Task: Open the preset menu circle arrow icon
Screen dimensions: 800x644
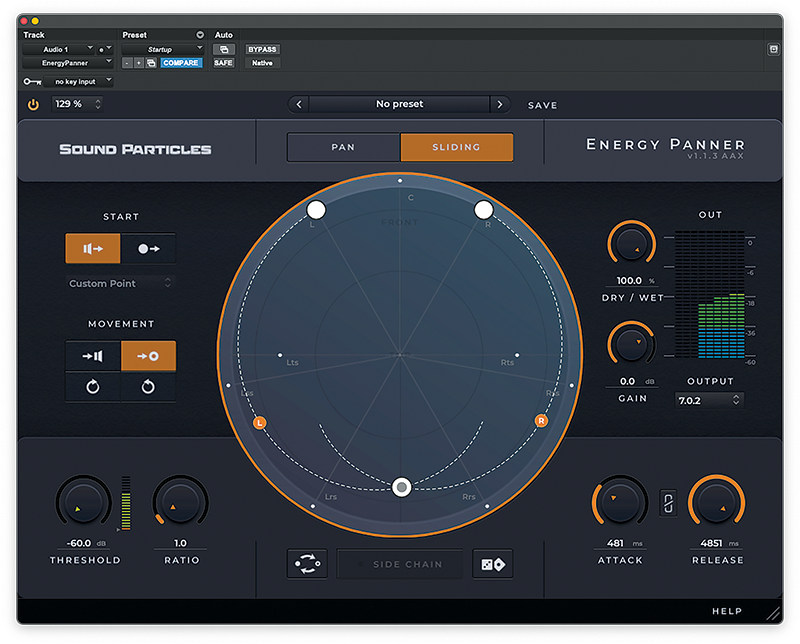Action: click(200, 35)
